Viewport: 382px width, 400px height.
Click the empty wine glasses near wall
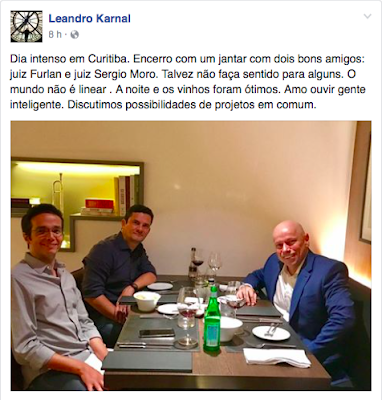(215, 263)
